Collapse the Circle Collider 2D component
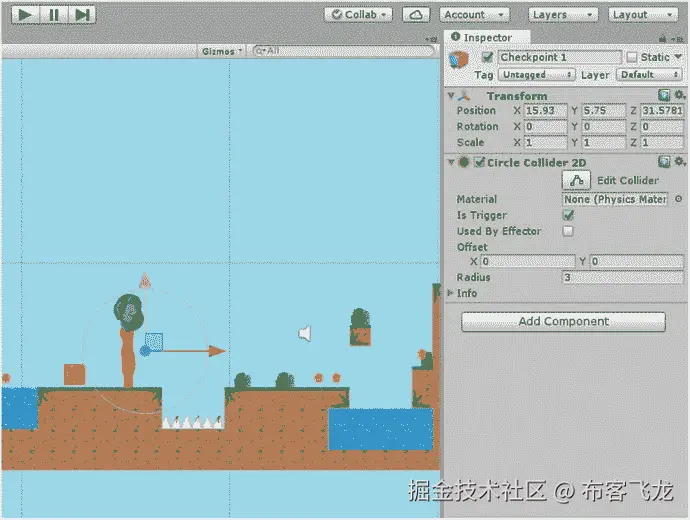The image size is (690, 520). tap(451, 162)
